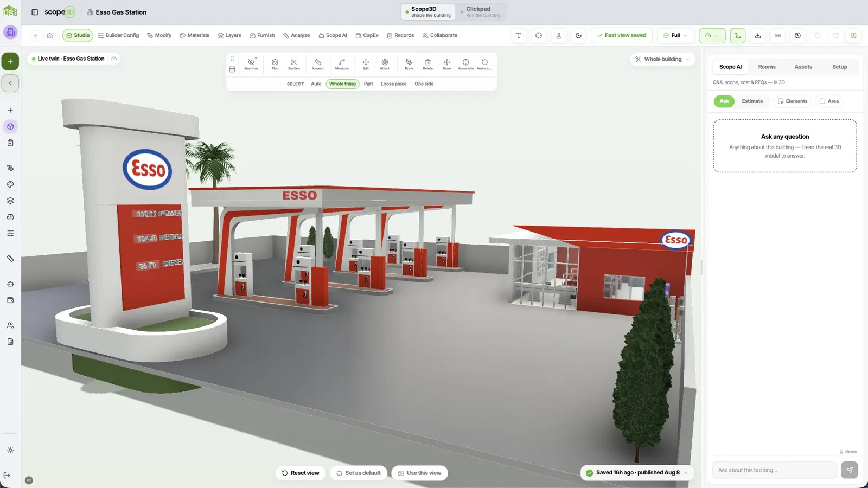Open the Full view mode dropdown
Screen dimensions: 868x488
[675, 35]
